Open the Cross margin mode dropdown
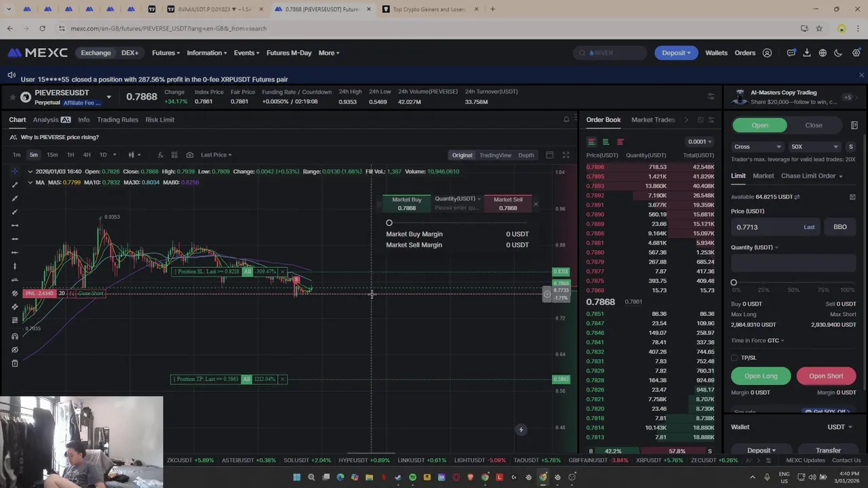868x488 pixels. [757, 146]
